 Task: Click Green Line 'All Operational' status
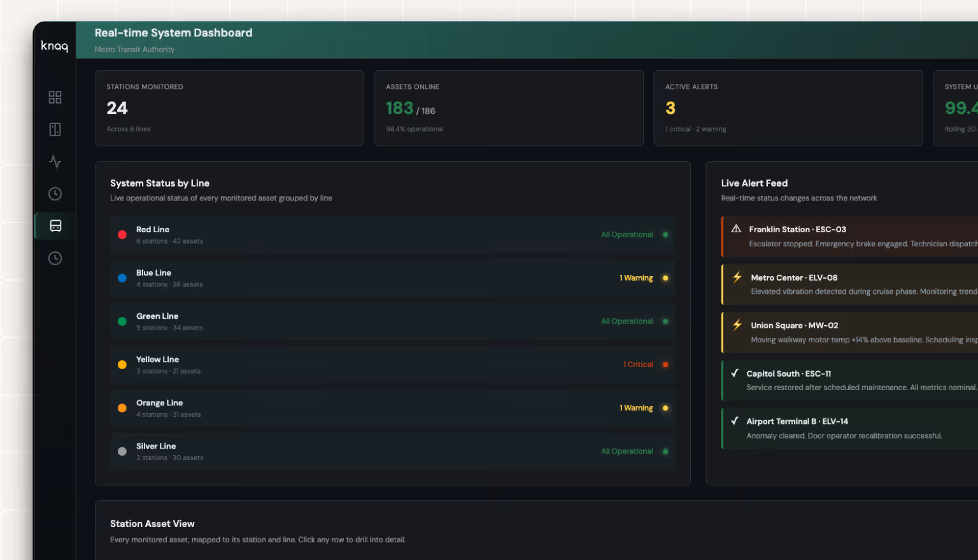(x=627, y=321)
